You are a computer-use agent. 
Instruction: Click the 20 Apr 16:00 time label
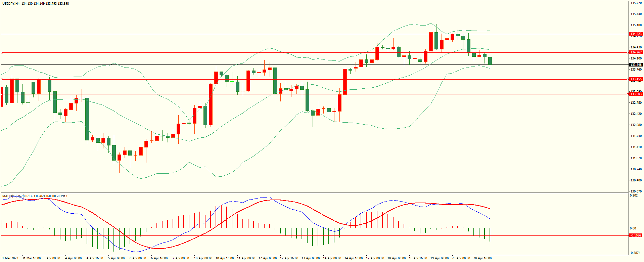pyautogui.click(x=482, y=258)
